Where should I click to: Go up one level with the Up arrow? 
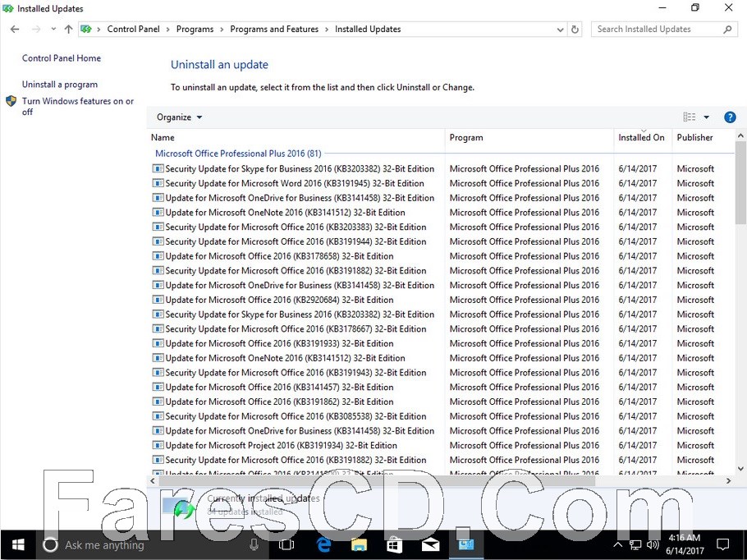[x=69, y=29]
